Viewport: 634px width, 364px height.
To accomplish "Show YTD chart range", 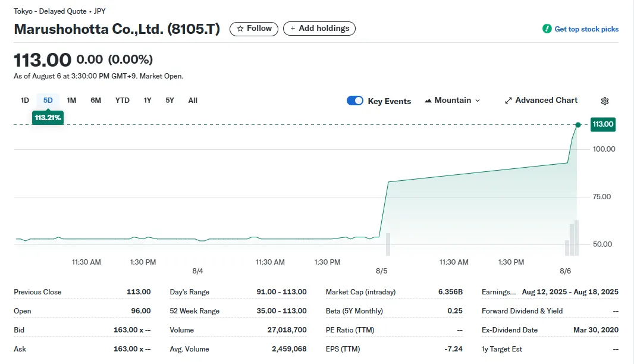I will coord(123,101).
